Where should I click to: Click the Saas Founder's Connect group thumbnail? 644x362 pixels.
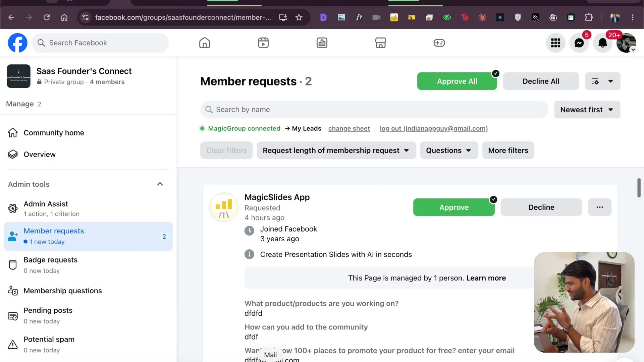point(18,76)
